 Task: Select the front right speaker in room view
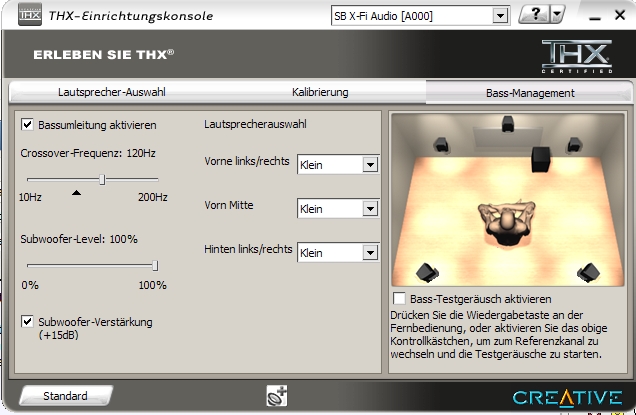tap(574, 144)
